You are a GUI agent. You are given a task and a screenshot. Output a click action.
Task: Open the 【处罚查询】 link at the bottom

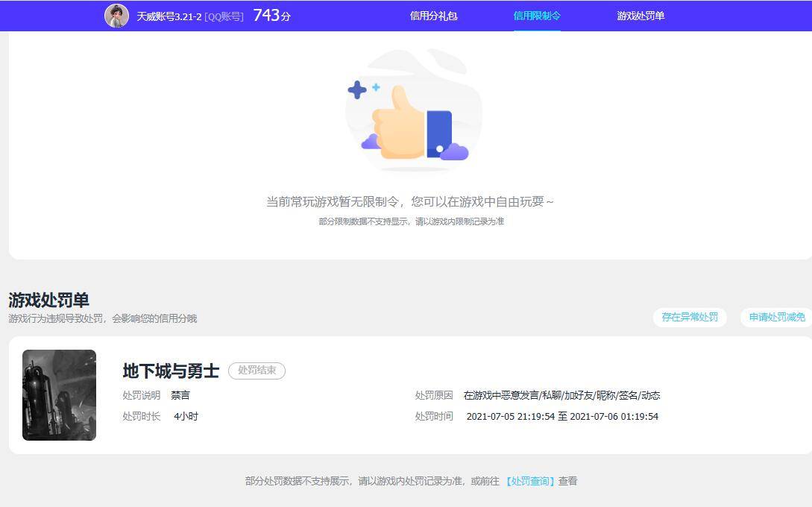(531, 481)
